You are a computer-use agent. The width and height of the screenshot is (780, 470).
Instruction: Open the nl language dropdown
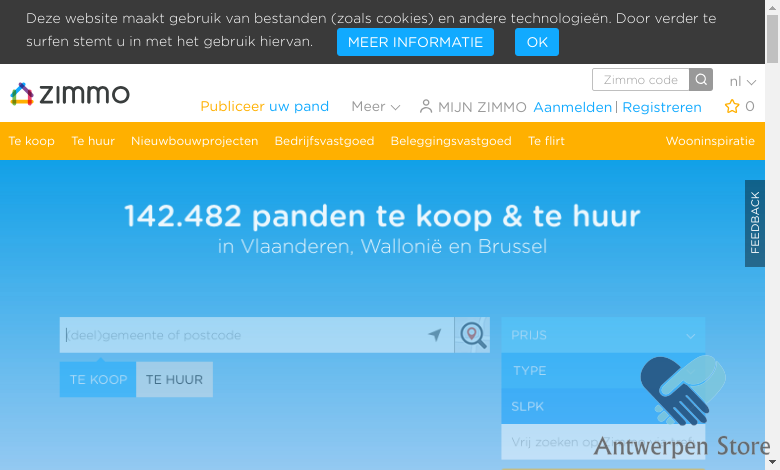tap(742, 81)
